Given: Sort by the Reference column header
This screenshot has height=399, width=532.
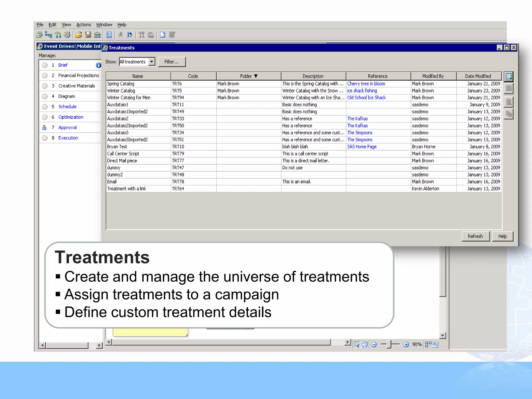Looking at the screenshot, I should 378,76.
